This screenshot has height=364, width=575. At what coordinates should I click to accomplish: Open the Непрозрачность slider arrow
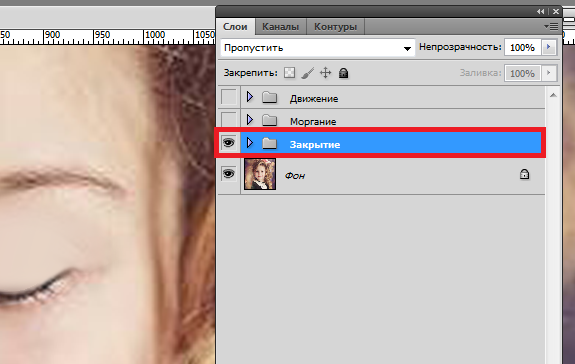[x=549, y=47]
